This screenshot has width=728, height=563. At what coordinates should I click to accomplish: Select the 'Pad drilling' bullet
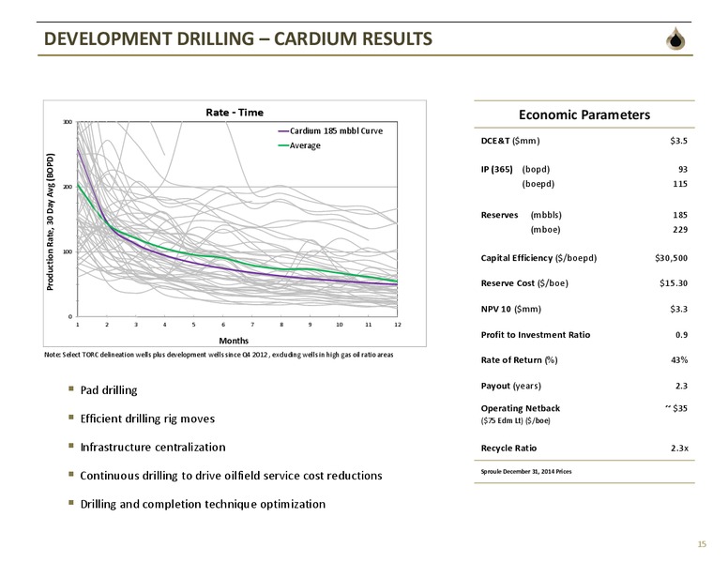pos(109,390)
